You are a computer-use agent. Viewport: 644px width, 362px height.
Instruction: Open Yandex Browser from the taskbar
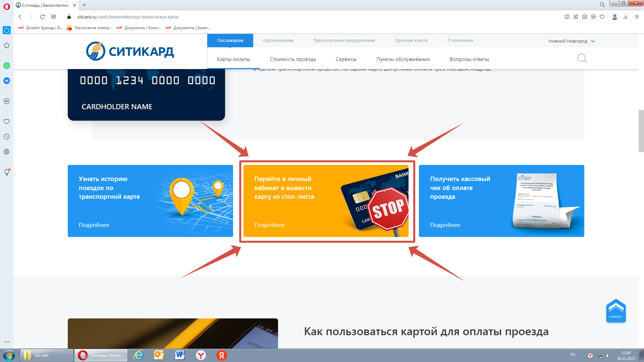pos(201,355)
